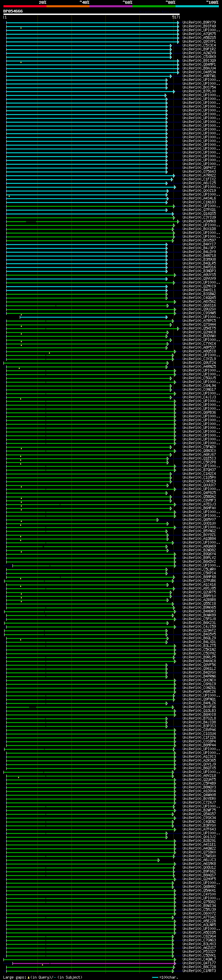Select the UniRef100_Q4T177 label
This screenshot has width=222, height=980.
(199, 963)
